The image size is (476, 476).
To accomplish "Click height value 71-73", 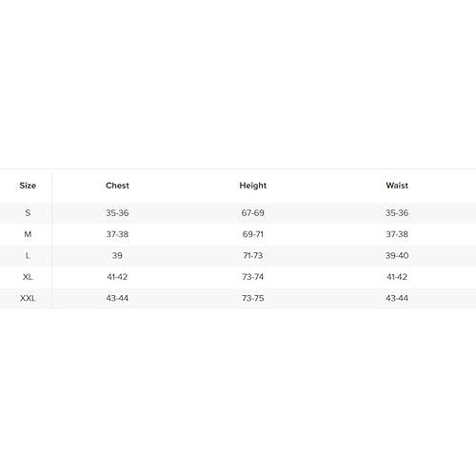I will click(253, 255).
